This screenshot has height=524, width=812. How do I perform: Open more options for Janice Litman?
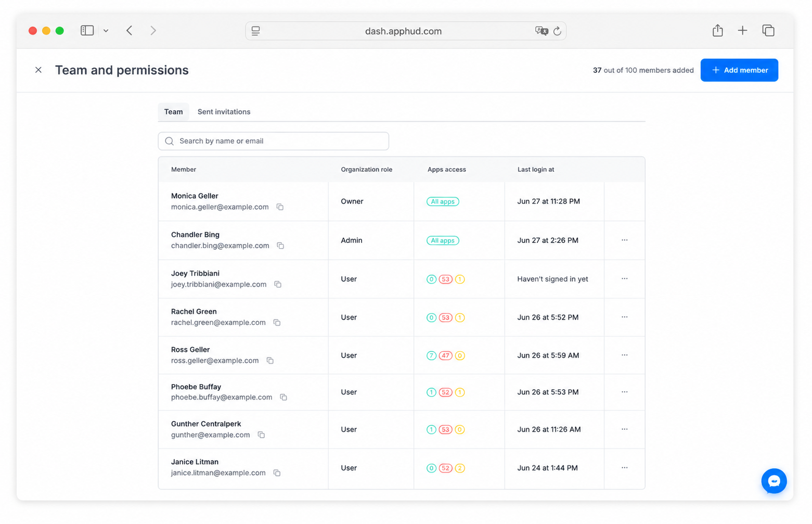(624, 468)
